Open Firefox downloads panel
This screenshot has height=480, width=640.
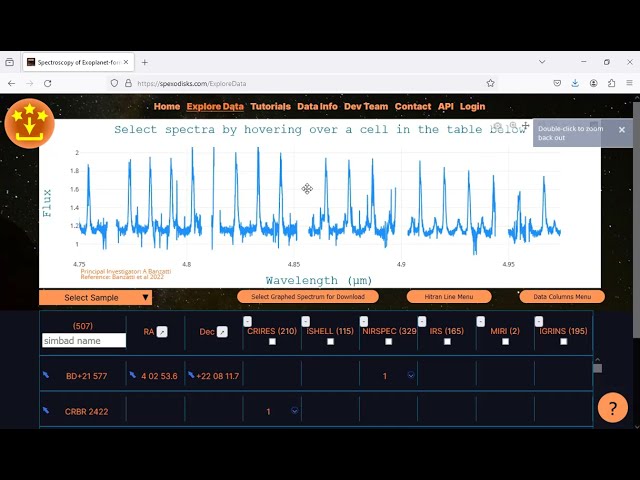click(575, 83)
